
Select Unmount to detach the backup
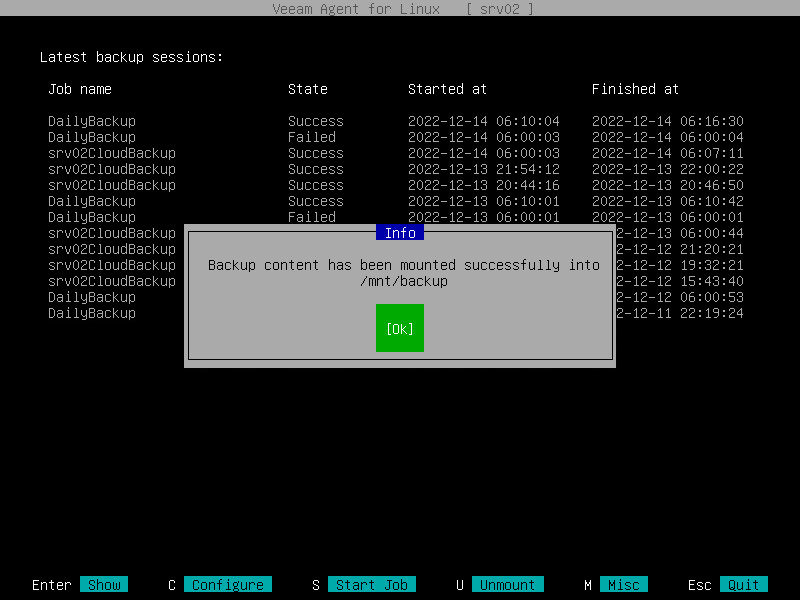[x=507, y=585]
